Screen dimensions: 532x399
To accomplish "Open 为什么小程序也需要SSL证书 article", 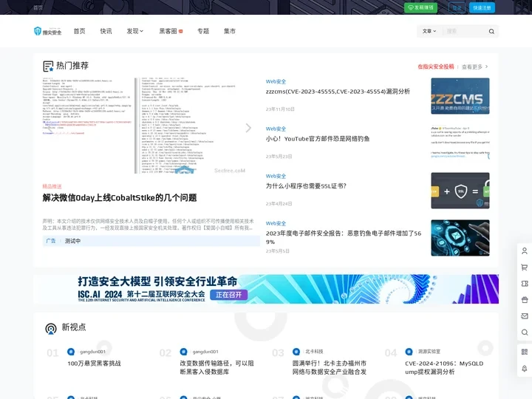I will [x=306, y=186].
